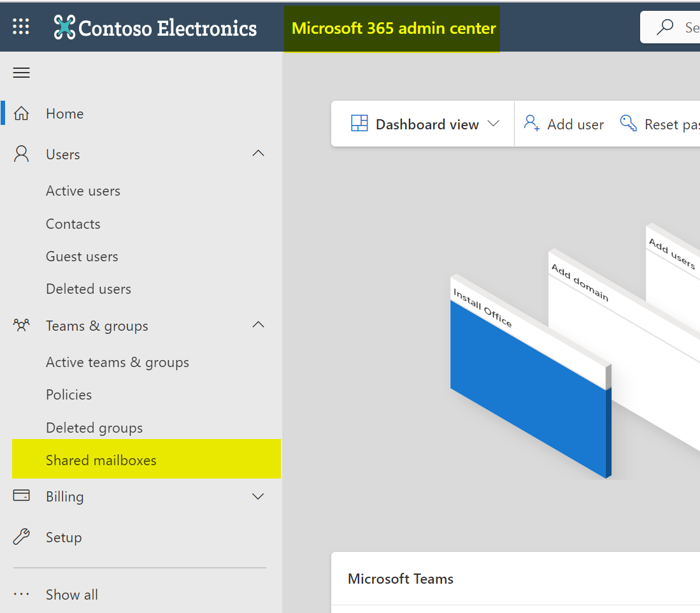Screen dimensions: 700x613
Task: Click the Teams & groups section label
Action: pos(97,326)
